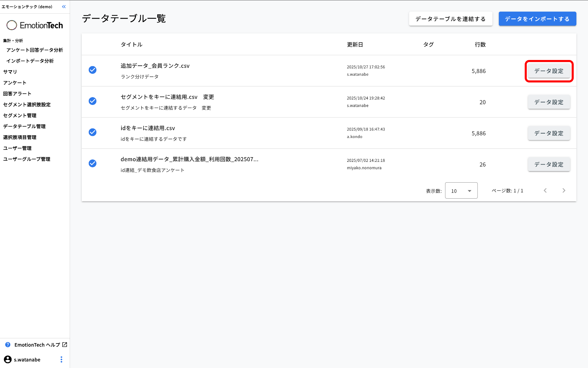Open the three-dot menu beside s.watanabe

click(x=61, y=359)
